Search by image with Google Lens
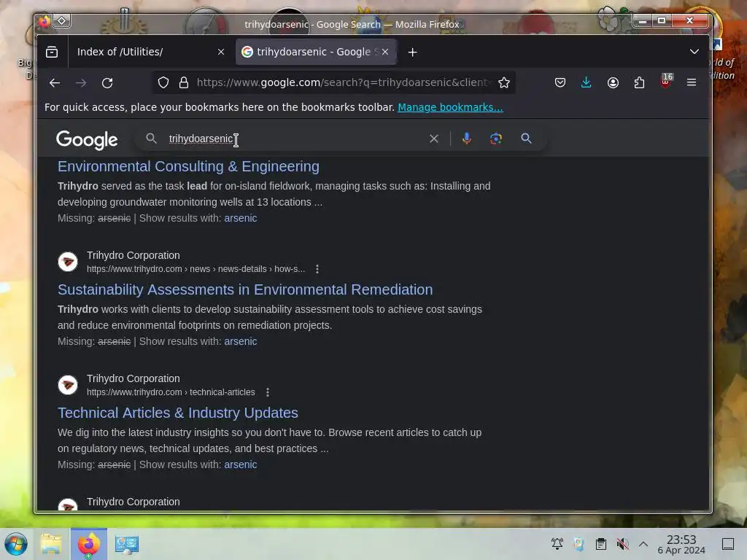Image resolution: width=747 pixels, height=560 pixels. [x=496, y=139]
